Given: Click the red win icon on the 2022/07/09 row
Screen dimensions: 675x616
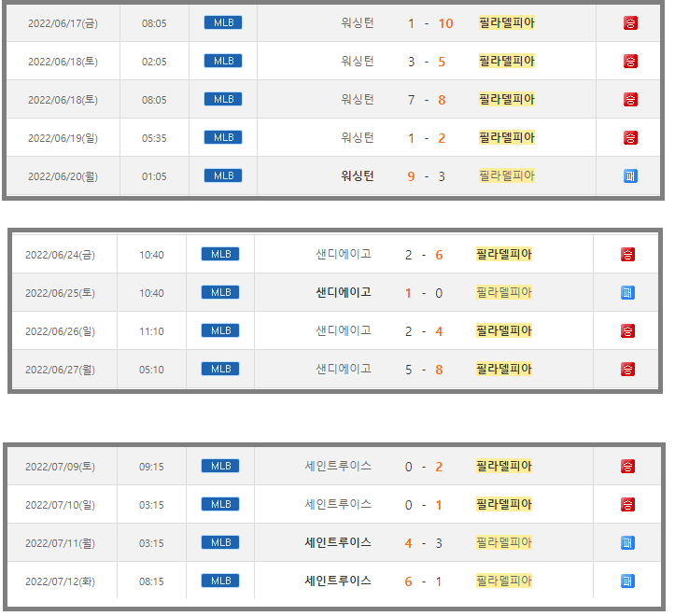Looking at the screenshot, I should pos(627,466).
